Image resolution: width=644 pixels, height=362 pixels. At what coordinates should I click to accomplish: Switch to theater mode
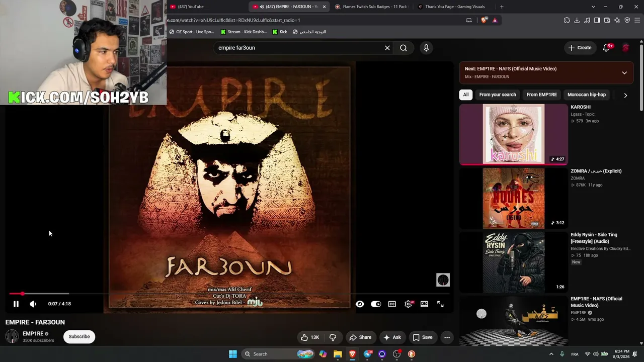(x=424, y=304)
